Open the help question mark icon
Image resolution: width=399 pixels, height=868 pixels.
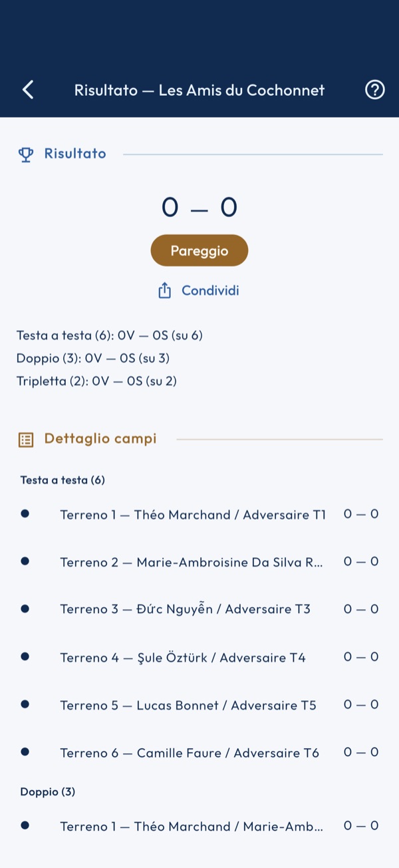tap(375, 90)
